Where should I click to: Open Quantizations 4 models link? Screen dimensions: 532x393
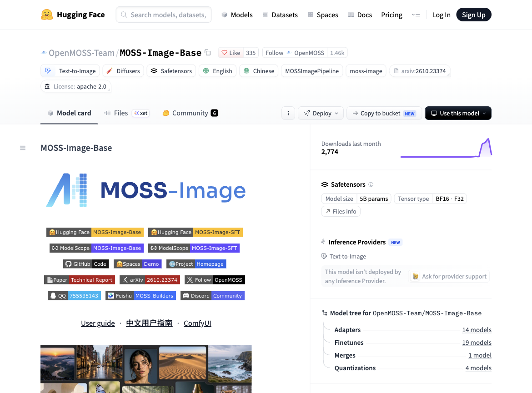[478, 368]
